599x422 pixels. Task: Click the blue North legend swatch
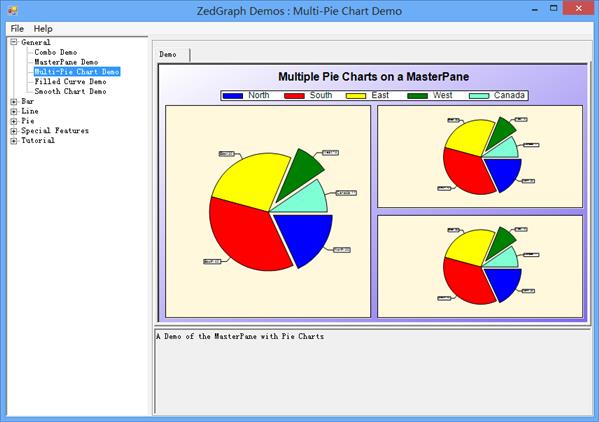pyautogui.click(x=233, y=96)
